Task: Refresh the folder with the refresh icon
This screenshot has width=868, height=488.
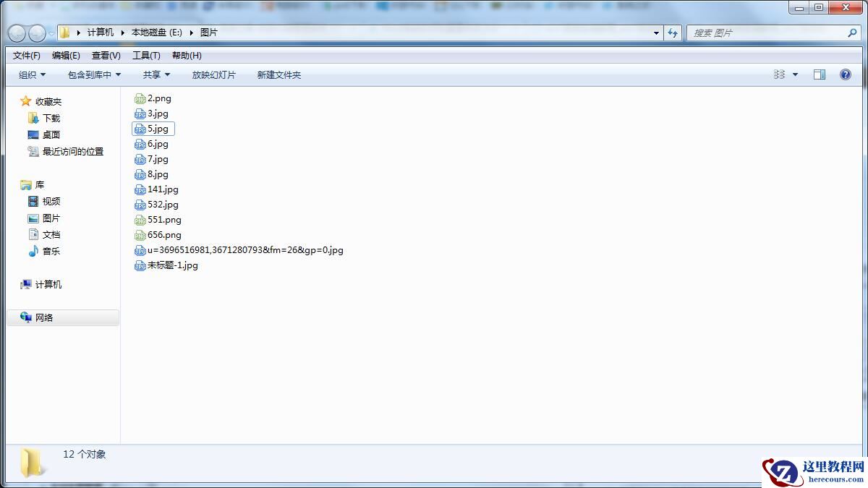Action: [673, 33]
